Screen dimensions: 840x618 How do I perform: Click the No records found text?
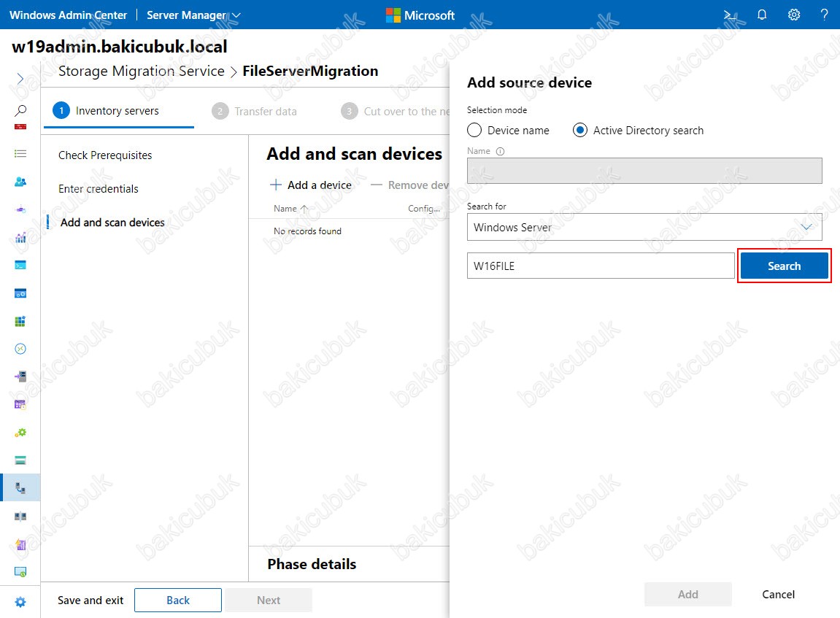[x=307, y=231]
